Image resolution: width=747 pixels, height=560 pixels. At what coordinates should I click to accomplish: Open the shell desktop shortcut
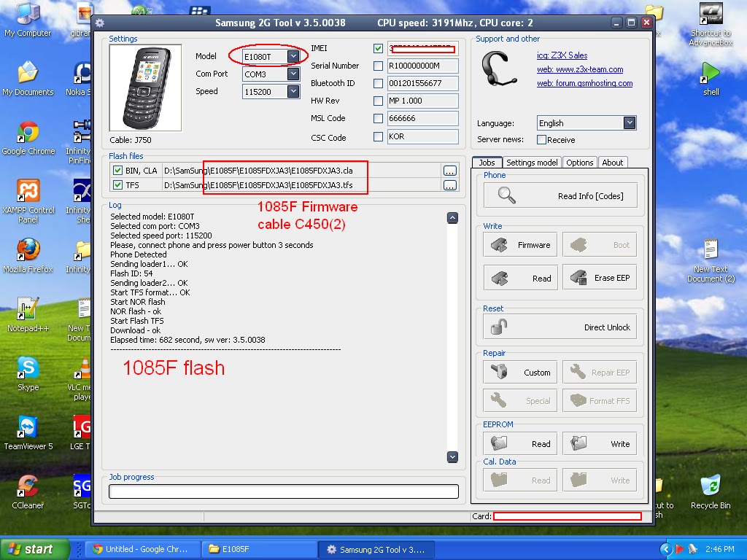pyautogui.click(x=711, y=79)
